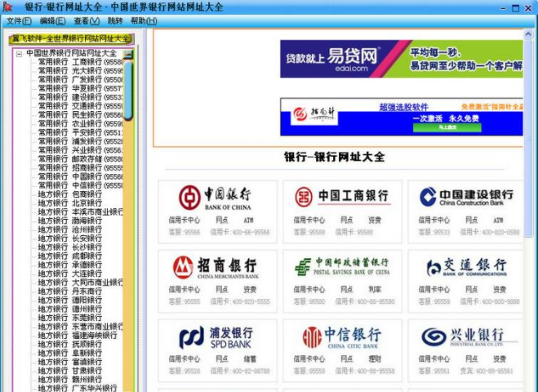538x392 pixels.
Task: Click the Bank of China logo
Action: [216, 198]
